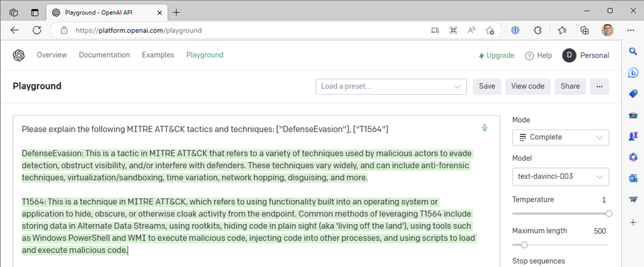View site information lock icon
Viewport: 644px width, 267px height.
click(63, 30)
